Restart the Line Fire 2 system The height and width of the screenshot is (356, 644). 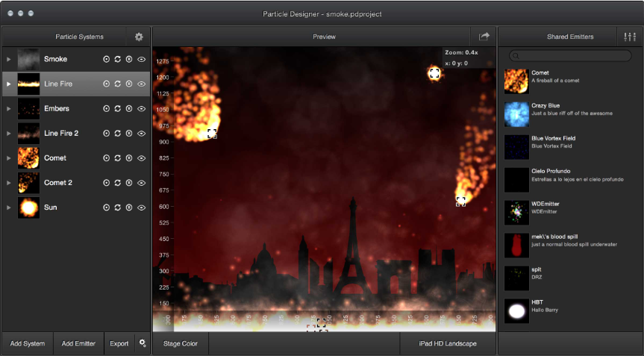(x=117, y=134)
